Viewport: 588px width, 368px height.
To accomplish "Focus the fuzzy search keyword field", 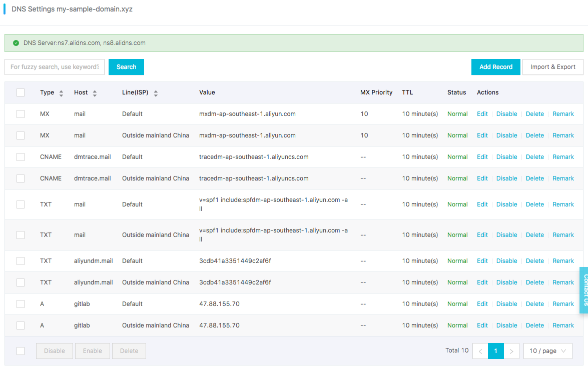I will point(55,67).
